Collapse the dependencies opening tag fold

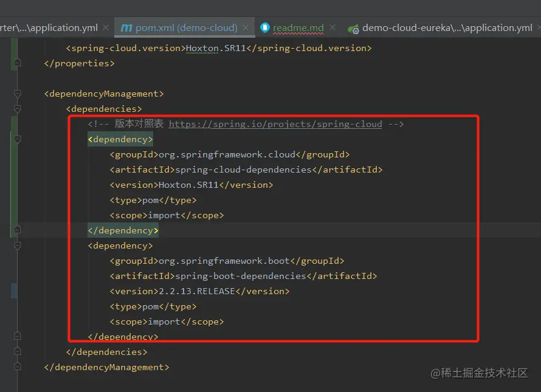18,109
